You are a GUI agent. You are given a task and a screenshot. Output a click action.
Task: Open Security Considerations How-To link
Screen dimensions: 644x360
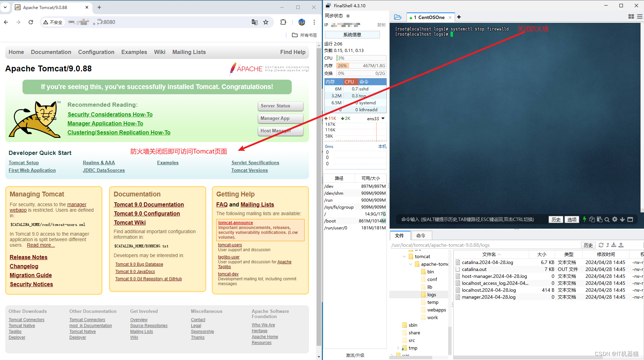pyautogui.click(x=110, y=114)
